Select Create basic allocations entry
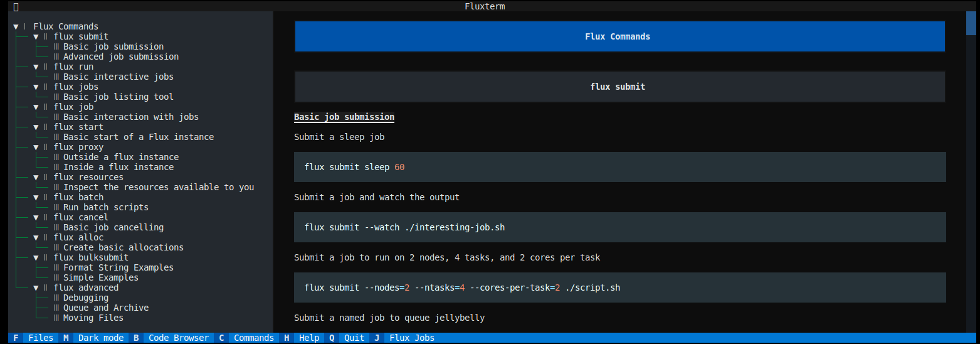 pos(124,247)
